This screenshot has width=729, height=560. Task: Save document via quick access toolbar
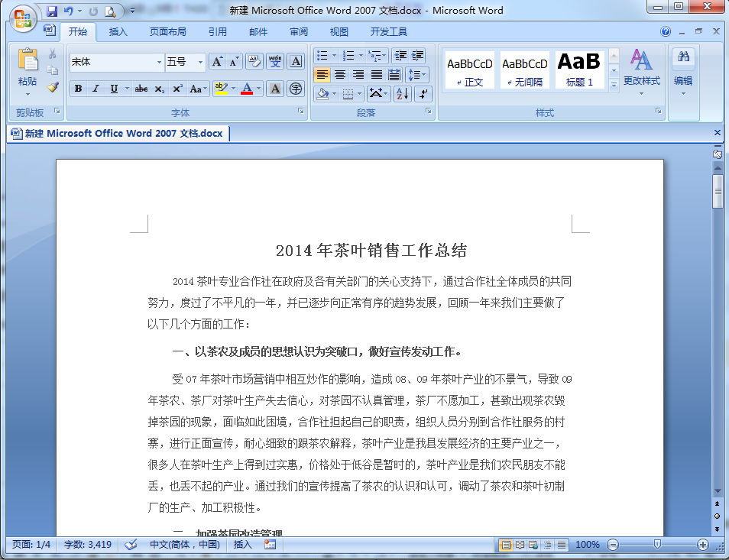tap(52, 11)
